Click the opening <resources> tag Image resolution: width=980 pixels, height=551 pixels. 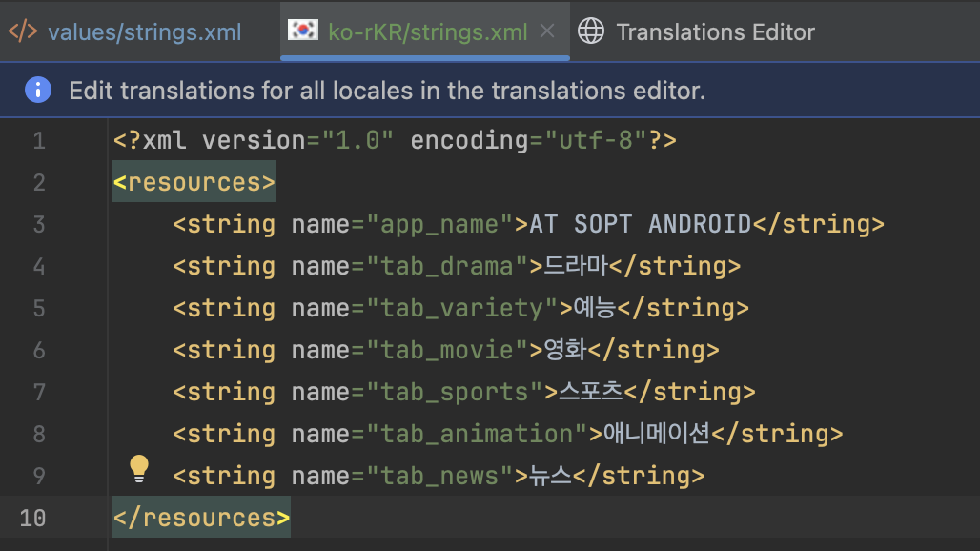(x=194, y=182)
